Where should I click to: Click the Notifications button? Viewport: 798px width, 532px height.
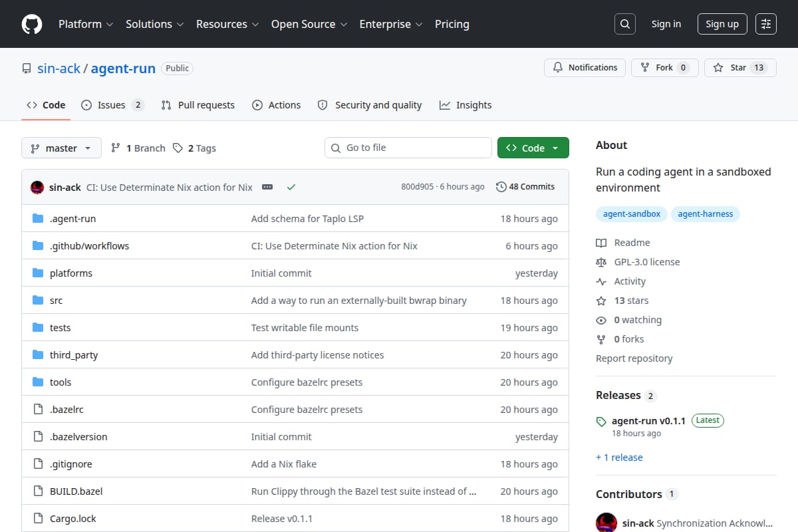tap(585, 68)
